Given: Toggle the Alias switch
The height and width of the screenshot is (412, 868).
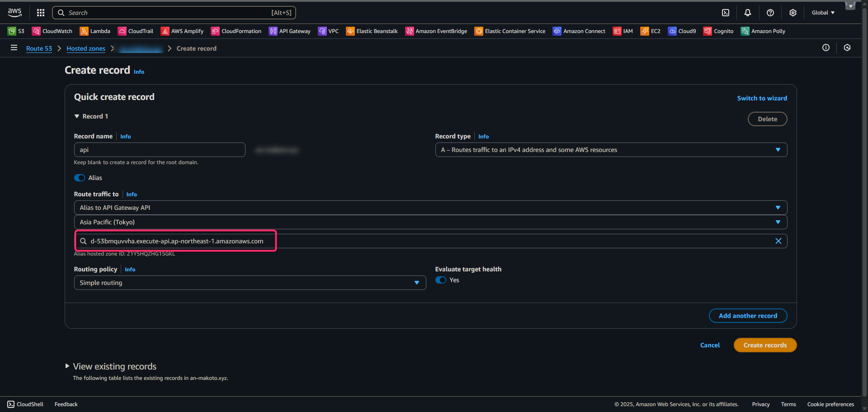Looking at the screenshot, I should [x=80, y=178].
